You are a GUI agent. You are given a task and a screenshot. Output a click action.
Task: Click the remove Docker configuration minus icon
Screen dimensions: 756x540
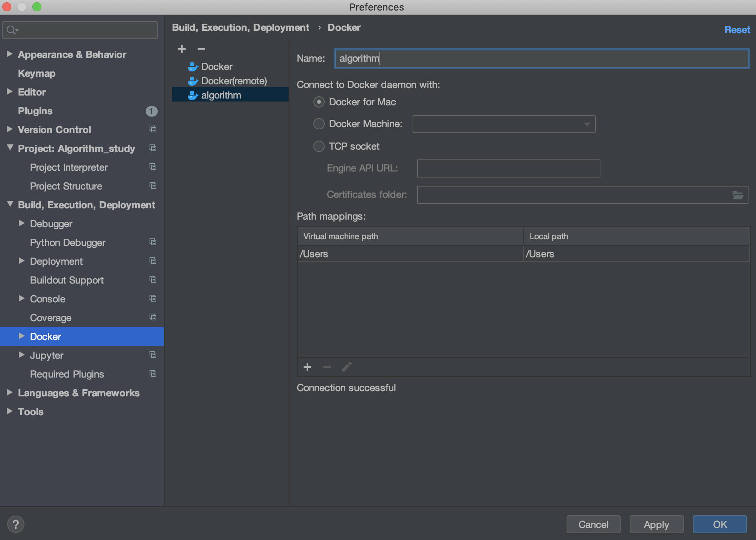coord(201,49)
